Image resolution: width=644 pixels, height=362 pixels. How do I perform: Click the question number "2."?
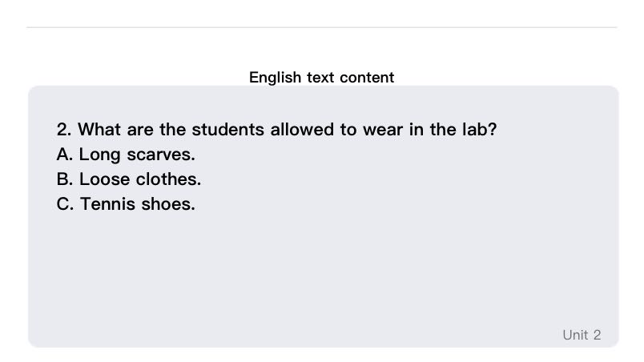click(x=64, y=130)
